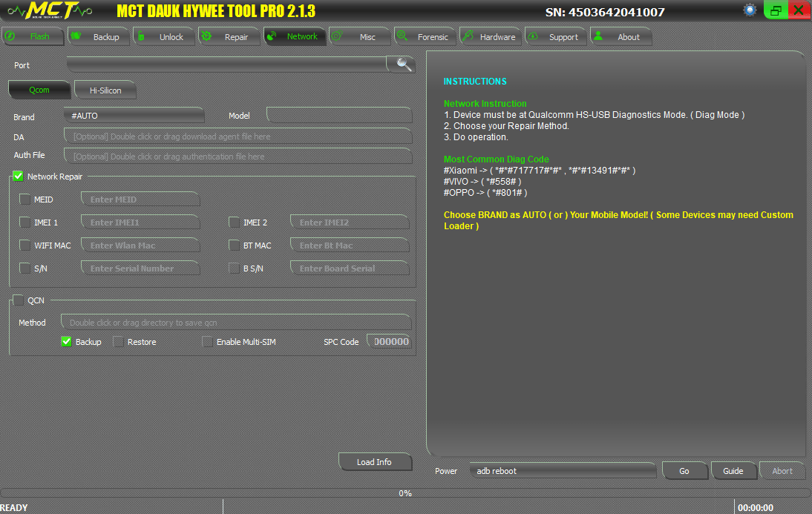
Task: Open the Support page
Action: 555,36
